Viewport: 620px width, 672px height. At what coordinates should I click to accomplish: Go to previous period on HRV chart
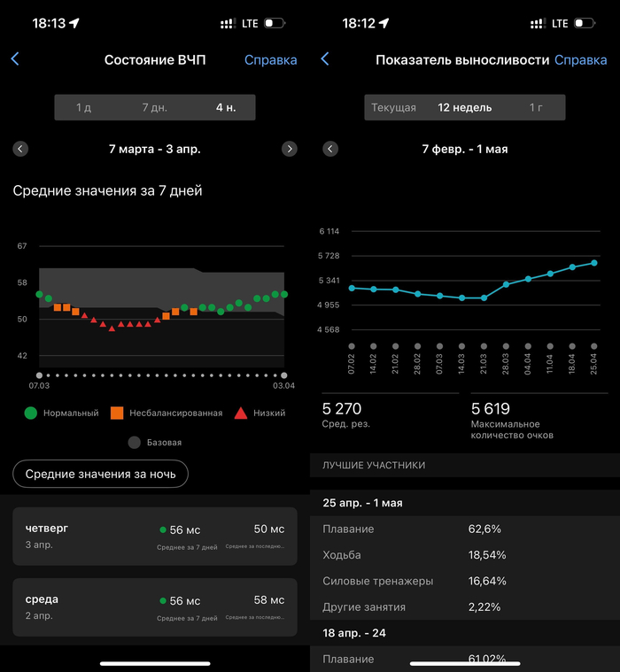(20, 149)
